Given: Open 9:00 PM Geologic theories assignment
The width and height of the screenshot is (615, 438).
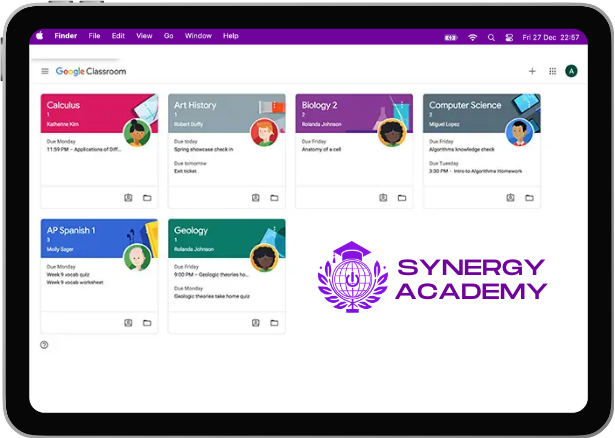Looking at the screenshot, I should (x=211, y=274).
